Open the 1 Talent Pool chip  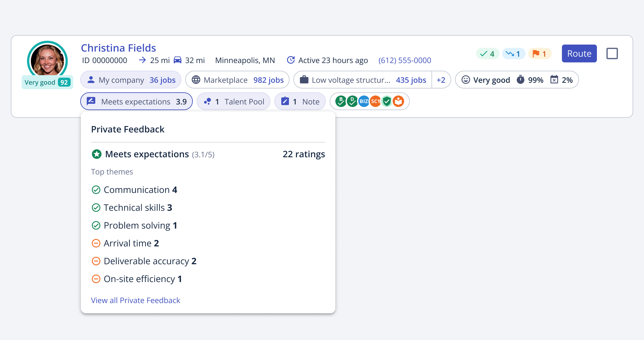(x=234, y=102)
